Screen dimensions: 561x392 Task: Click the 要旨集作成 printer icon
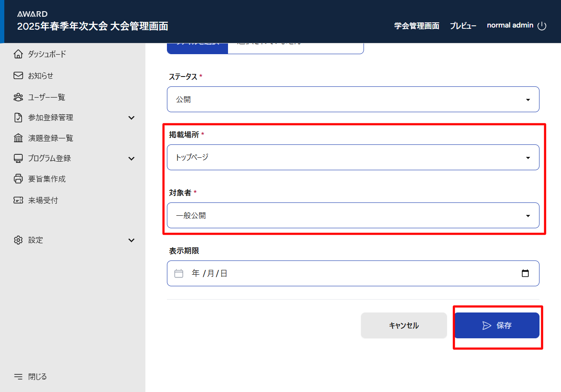pos(18,179)
